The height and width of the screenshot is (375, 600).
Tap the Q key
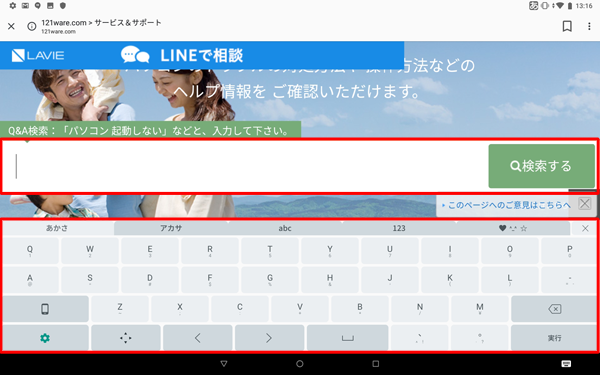pyautogui.click(x=30, y=251)
